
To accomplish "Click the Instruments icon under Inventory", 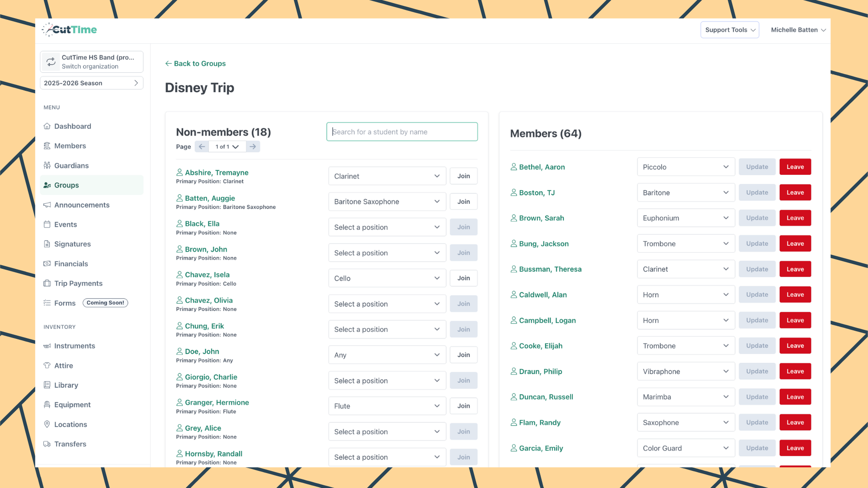I will 47,346.
